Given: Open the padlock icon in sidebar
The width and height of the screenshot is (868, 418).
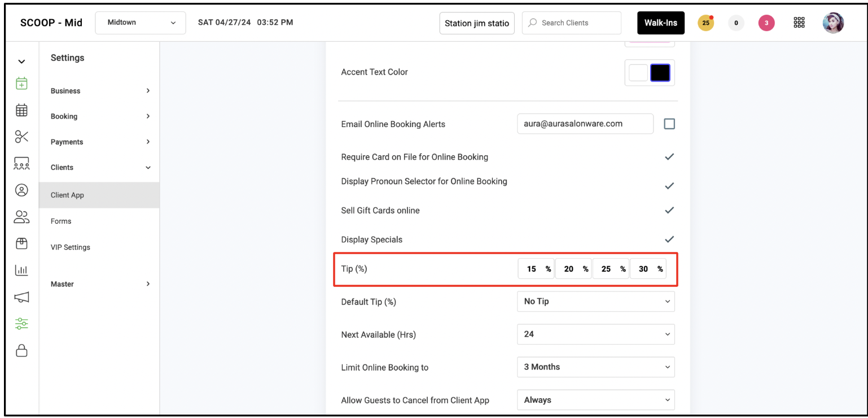Looking at the screenshot, I should point(21,350).
